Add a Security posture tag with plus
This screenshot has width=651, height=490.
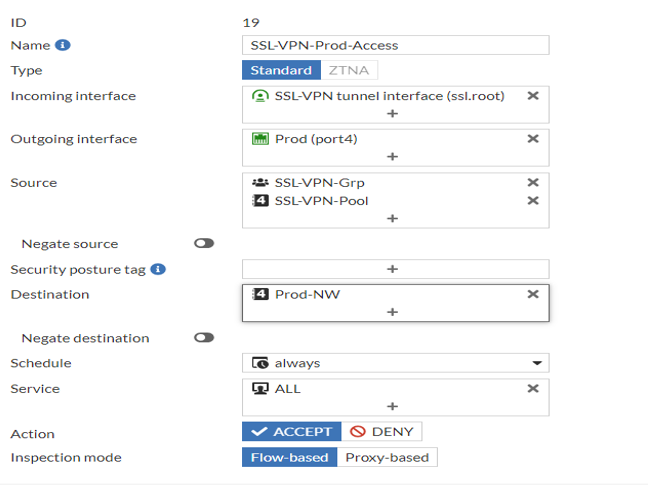tap(392, 269)
